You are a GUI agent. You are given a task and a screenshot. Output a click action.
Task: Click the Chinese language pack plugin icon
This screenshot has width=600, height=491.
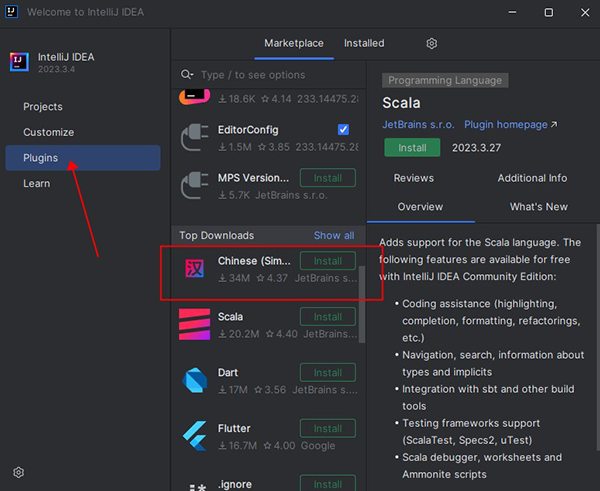(195, 269)
